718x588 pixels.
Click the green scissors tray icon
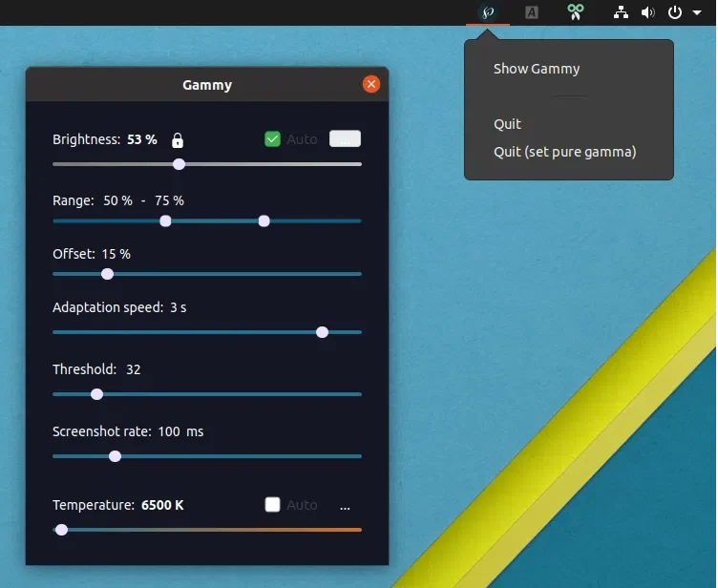pos(575,12)
